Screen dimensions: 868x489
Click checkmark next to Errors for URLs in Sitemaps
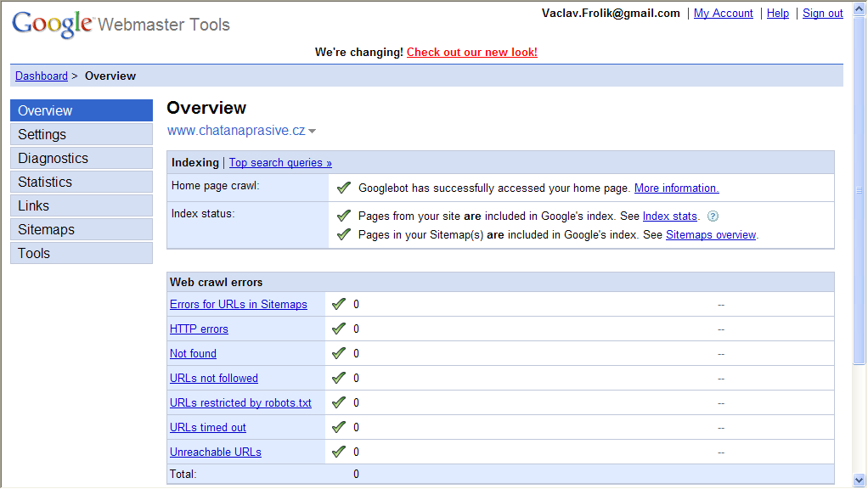[x=339, y=304]
